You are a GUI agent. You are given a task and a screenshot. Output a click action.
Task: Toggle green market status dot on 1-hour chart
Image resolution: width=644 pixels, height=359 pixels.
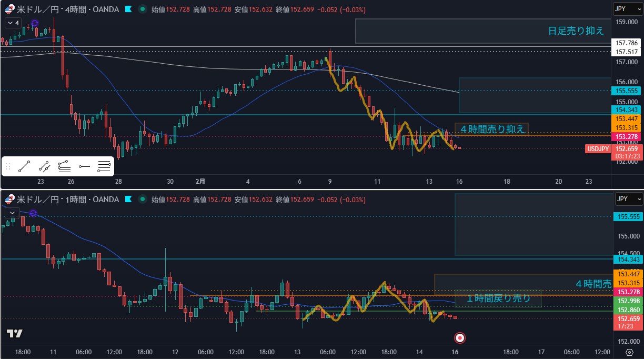142,200
